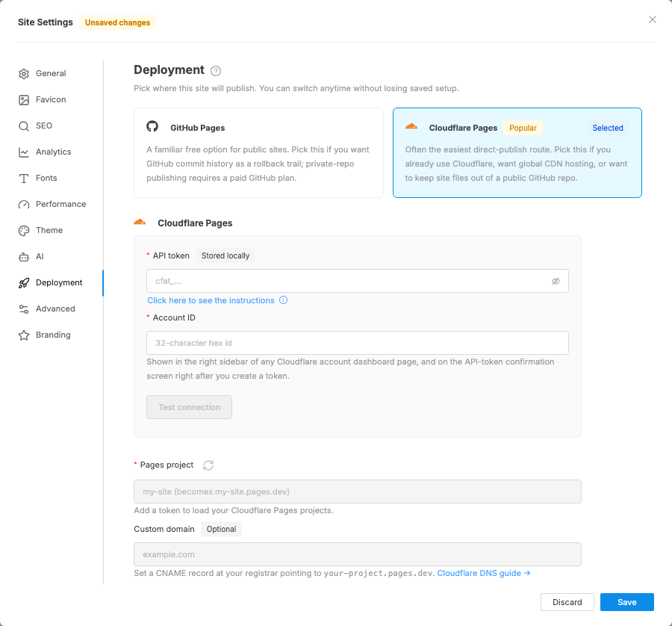Open the General settings tab

point(52,74)
